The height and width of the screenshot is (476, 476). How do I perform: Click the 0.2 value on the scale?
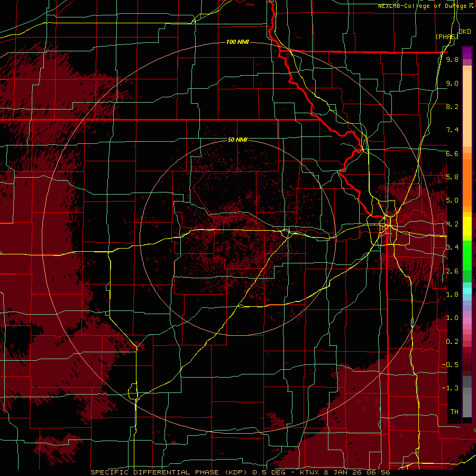tap(452, 342)
